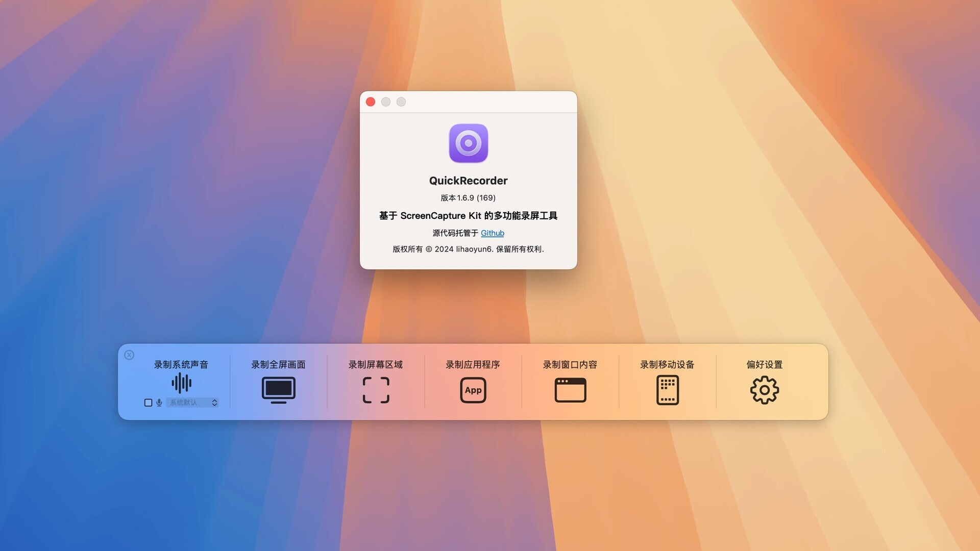Click the 偏好设置 label
Viewport: 980px width, 551px height.
click(765, 365)
